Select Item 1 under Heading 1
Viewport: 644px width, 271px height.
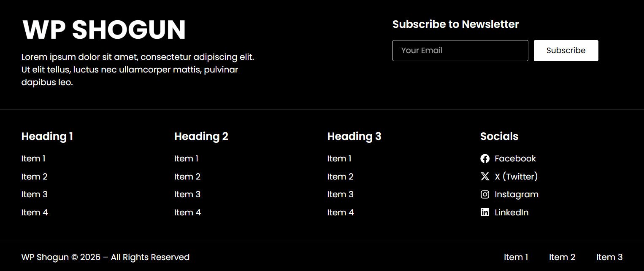click(33, 158)
